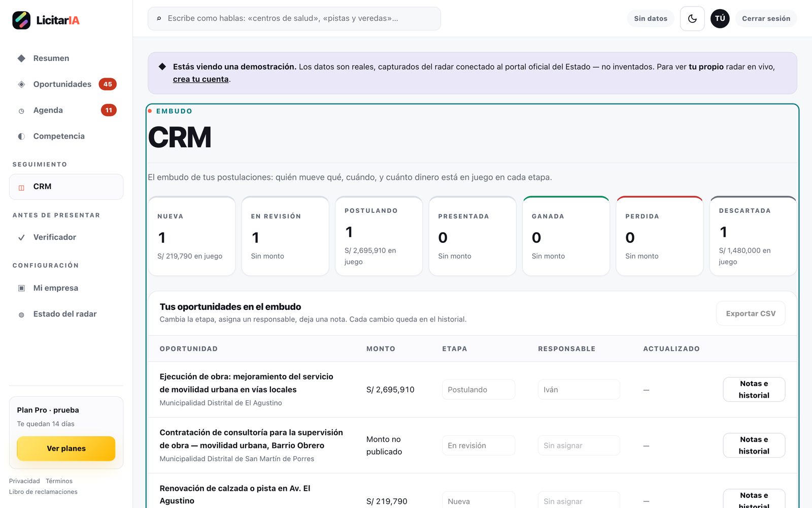
Task: Click the Competencia half-circle icon
Action: click(x=21, y=136)
